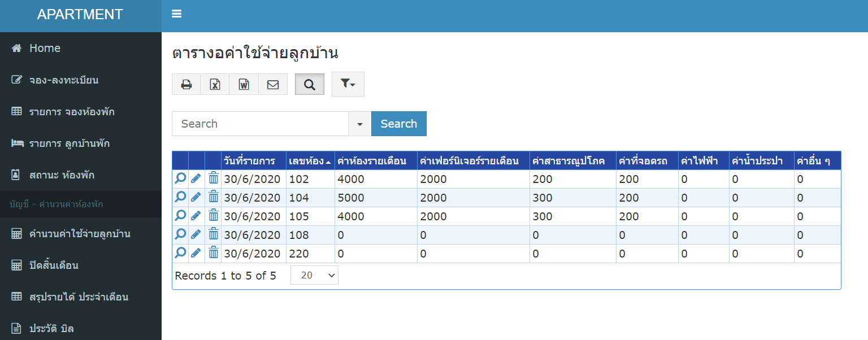868x340 pixels.
Task: Click into the Search text field
Action: pyautogui.click(x=260, y=124)
